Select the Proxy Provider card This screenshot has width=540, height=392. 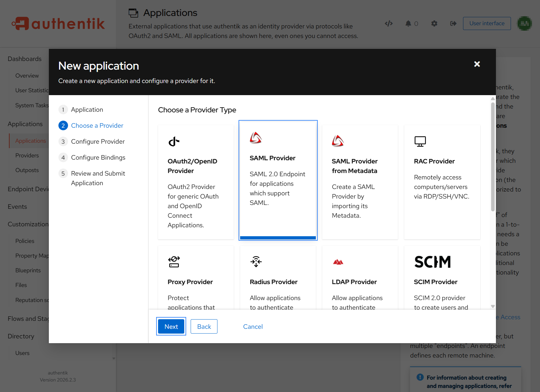(196, 278)
